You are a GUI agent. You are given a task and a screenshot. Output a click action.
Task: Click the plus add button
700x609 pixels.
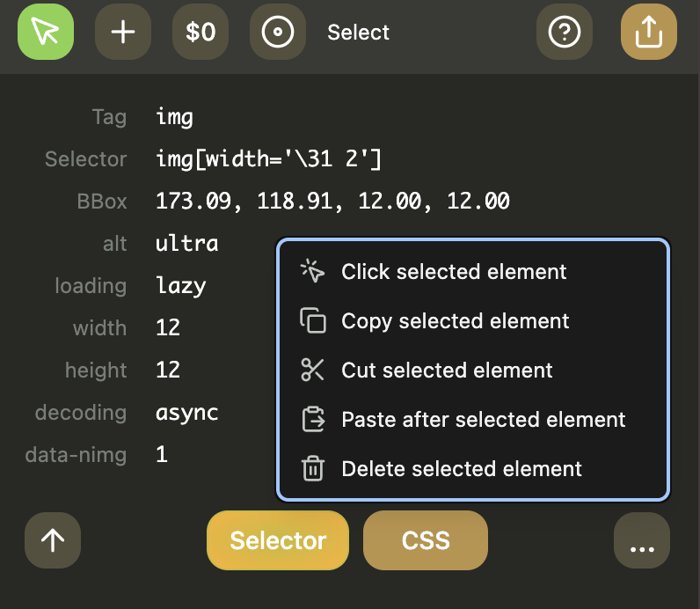click(x=123, y=32)
